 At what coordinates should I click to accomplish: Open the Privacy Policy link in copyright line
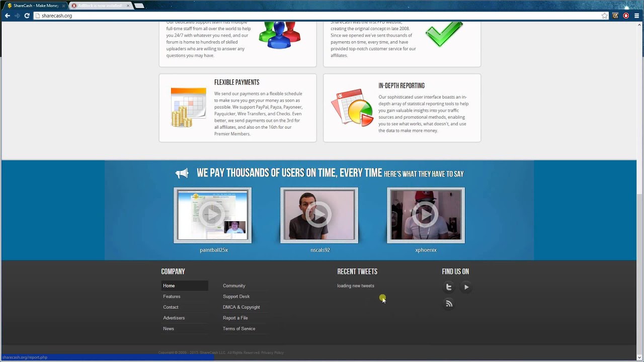pyautogui.click(x=272, y=352)
